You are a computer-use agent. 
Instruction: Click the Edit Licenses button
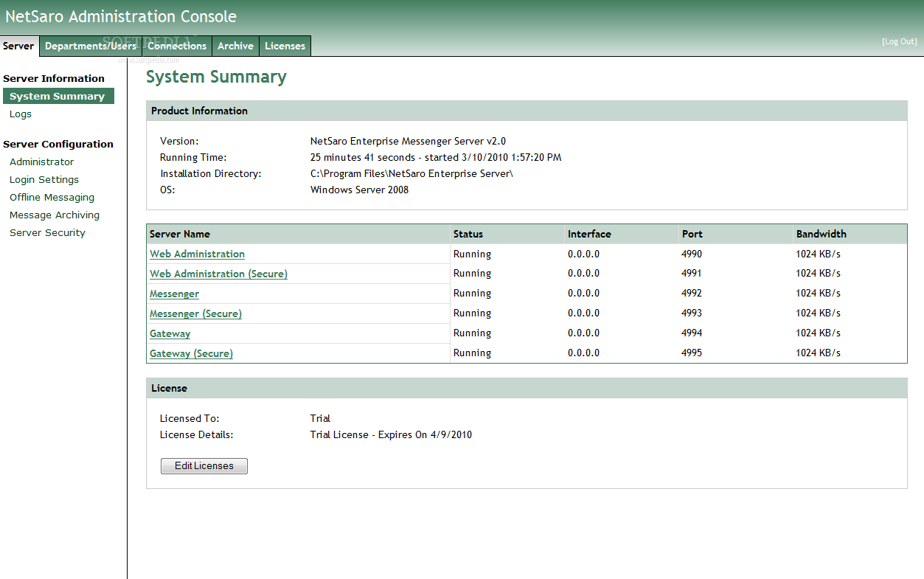(204, 466)
